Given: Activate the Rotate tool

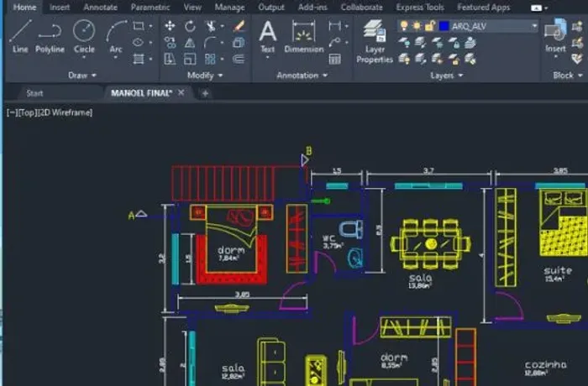Looking at the screenshot, I should [190, 26].
